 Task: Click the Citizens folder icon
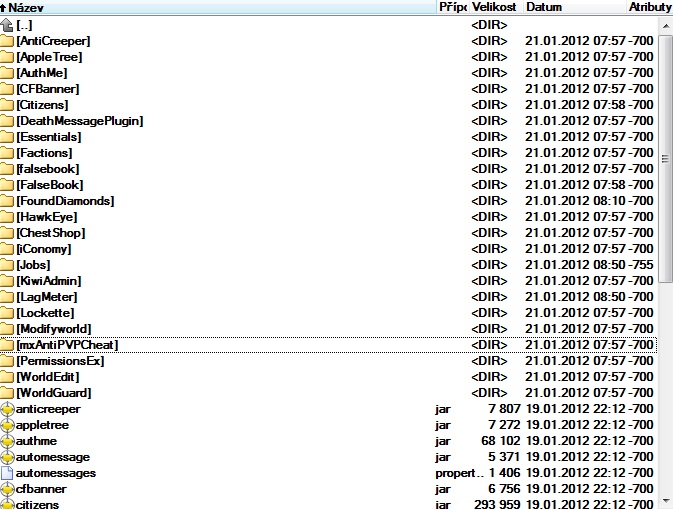coord(7,105)
